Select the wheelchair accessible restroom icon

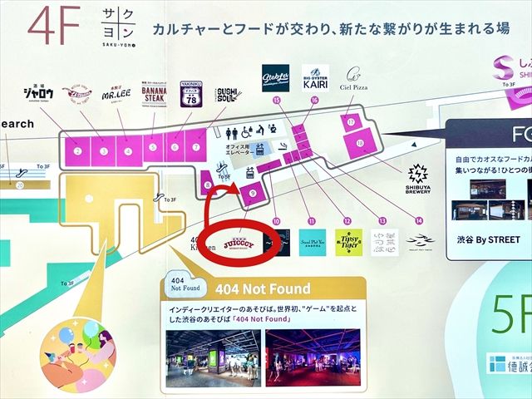pyautogui.click(x=247, y=131)
